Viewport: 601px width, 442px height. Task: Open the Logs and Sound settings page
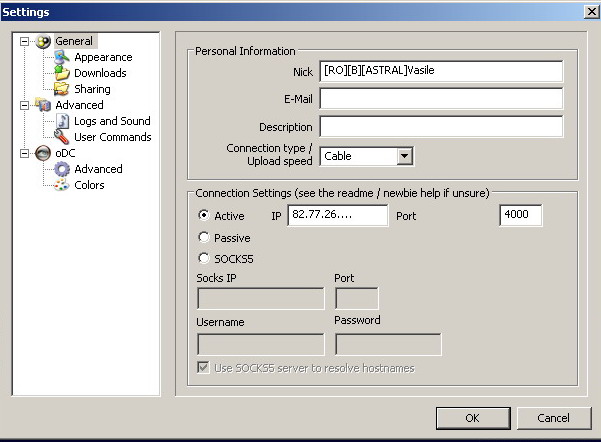pyautogui.click(x=111, y=121)
